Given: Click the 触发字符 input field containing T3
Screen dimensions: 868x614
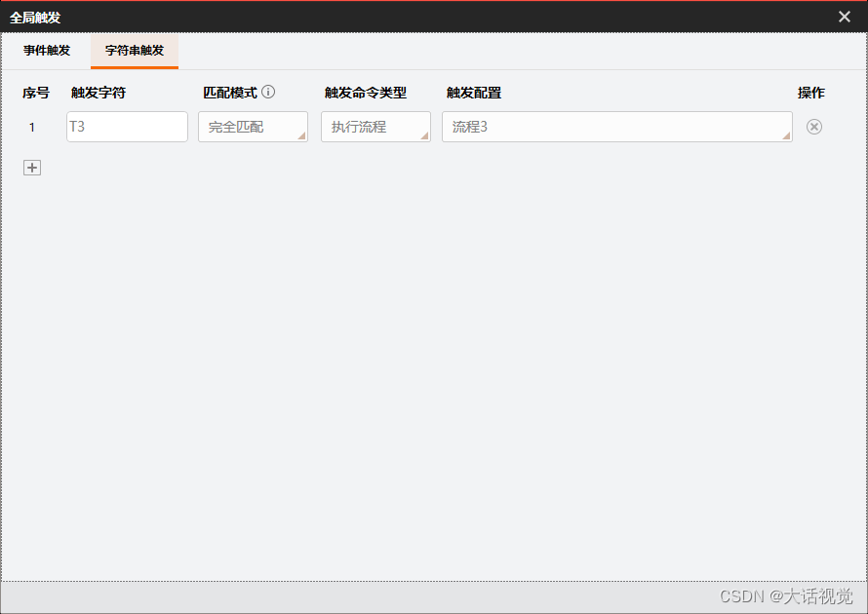Looking at the screenshot, I should [128, 127].
